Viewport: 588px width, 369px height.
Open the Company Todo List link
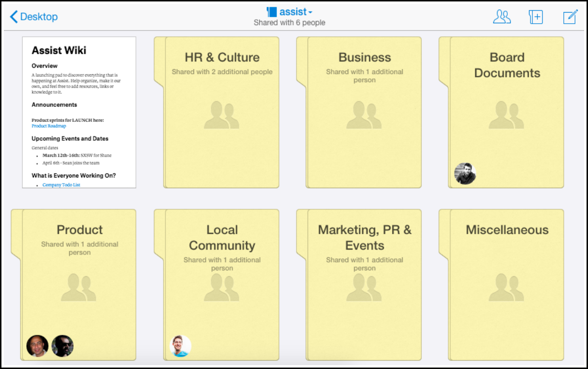click(x=61, y=185)
